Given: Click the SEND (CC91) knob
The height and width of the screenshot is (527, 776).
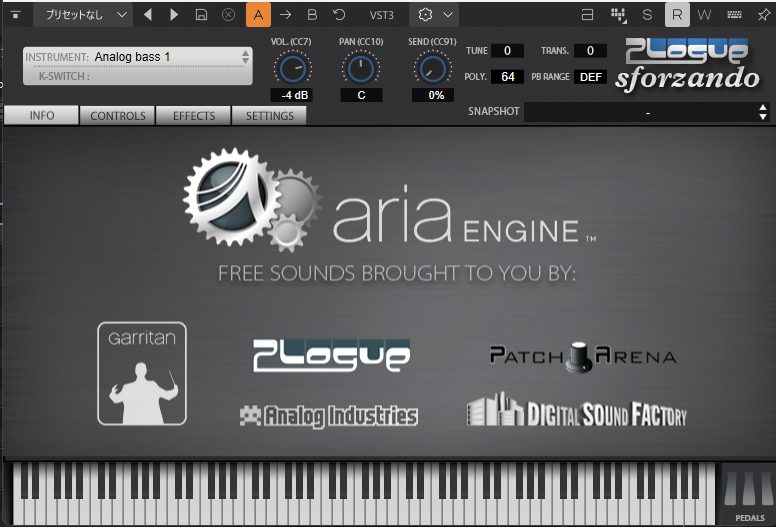Looking at the screenshot, I should tap(433, 68).
